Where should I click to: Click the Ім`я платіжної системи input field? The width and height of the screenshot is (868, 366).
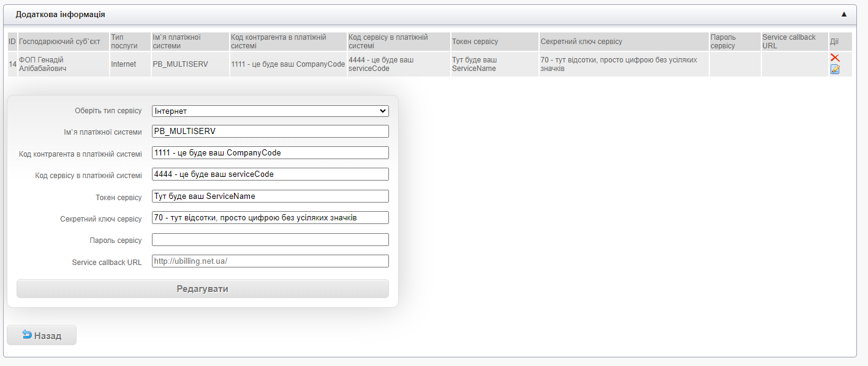click(270, 132)
